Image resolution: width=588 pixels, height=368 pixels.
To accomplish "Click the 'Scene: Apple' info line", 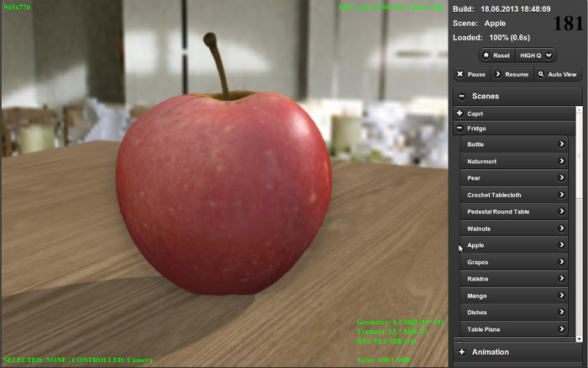I will pos(479,24).
